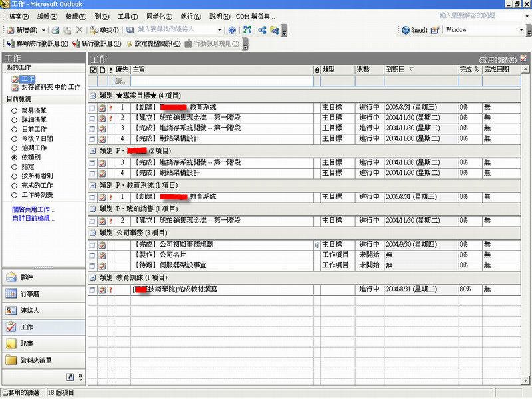Click the Print toolbar icon
The height and width of the screenshot is (399, 532).
pyautogui.click(x=55, y=30)
